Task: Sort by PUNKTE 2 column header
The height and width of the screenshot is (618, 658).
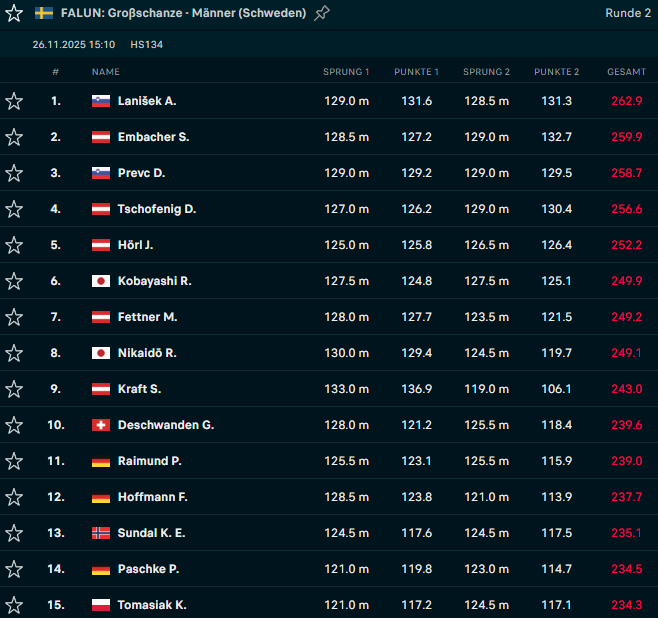Action: (x=556, y=72)
